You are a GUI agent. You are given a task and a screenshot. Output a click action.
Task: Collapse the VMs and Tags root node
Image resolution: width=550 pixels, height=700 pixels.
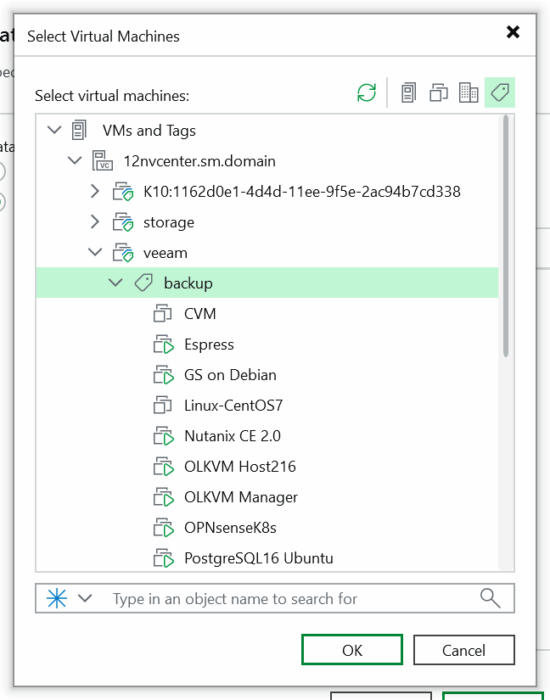(x=54, y=130)
